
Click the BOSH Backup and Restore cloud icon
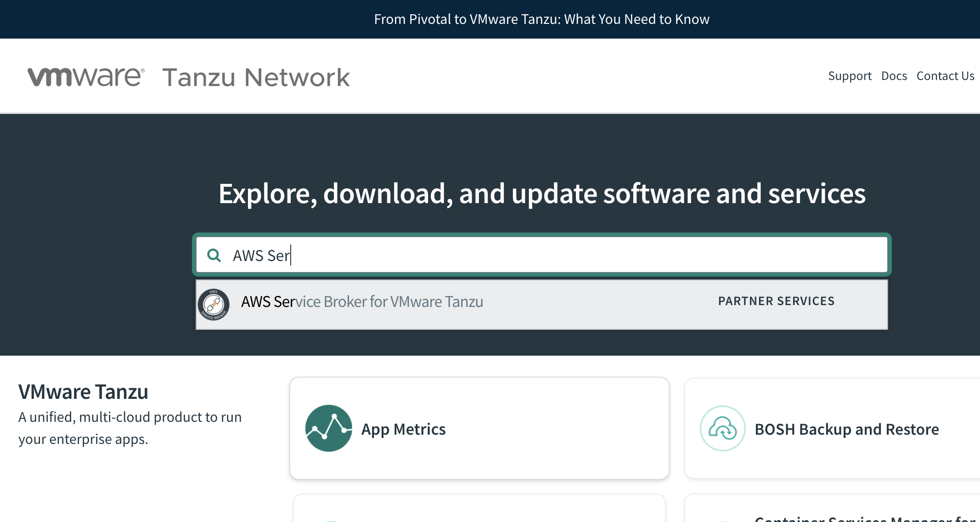[722, 428]
